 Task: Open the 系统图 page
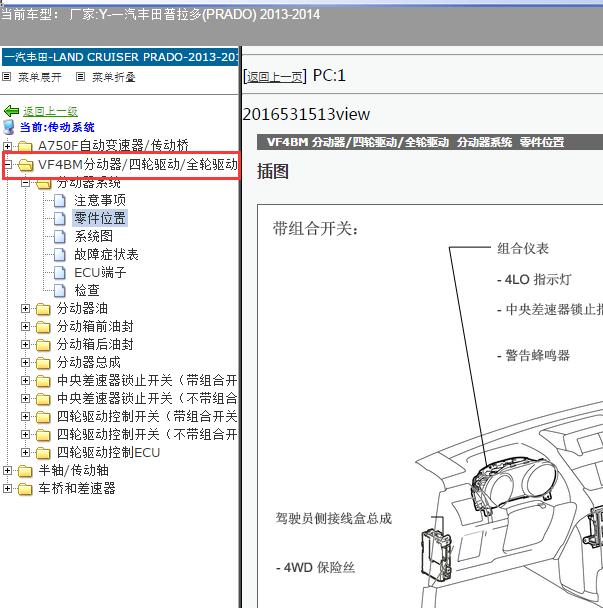94,237
